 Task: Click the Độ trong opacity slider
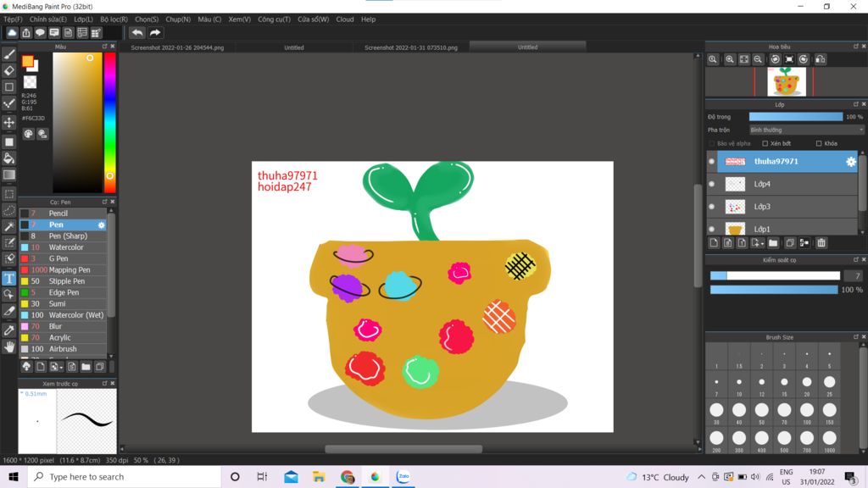pos(795,117)
